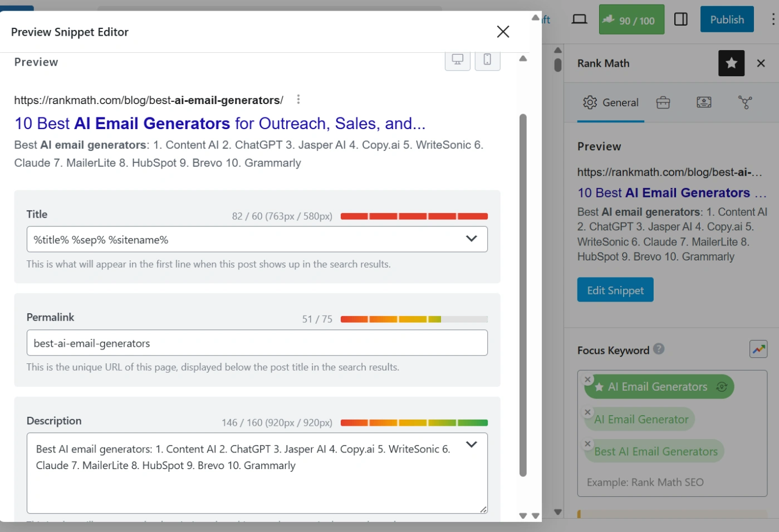Image resolution: width=779 pixels, height=532 pixels.
Task: Expand the Description variables dropdown
Action: tap(471, 445)
